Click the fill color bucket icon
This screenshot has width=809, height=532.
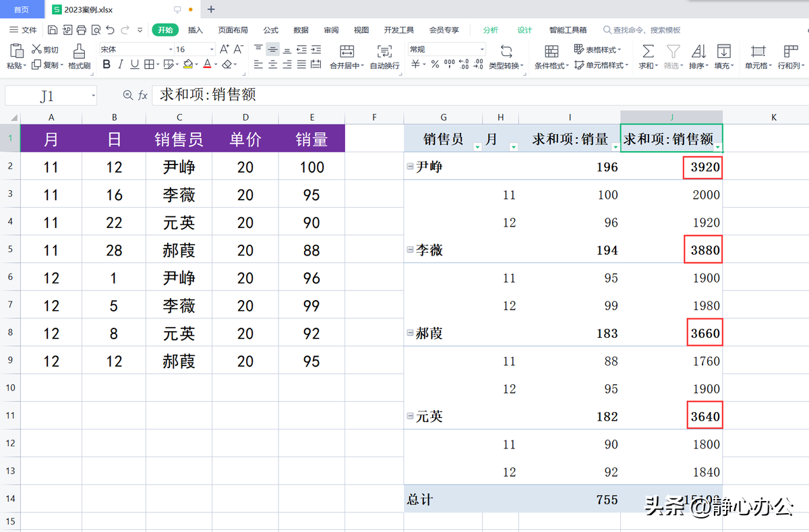(x=188, y=64)
